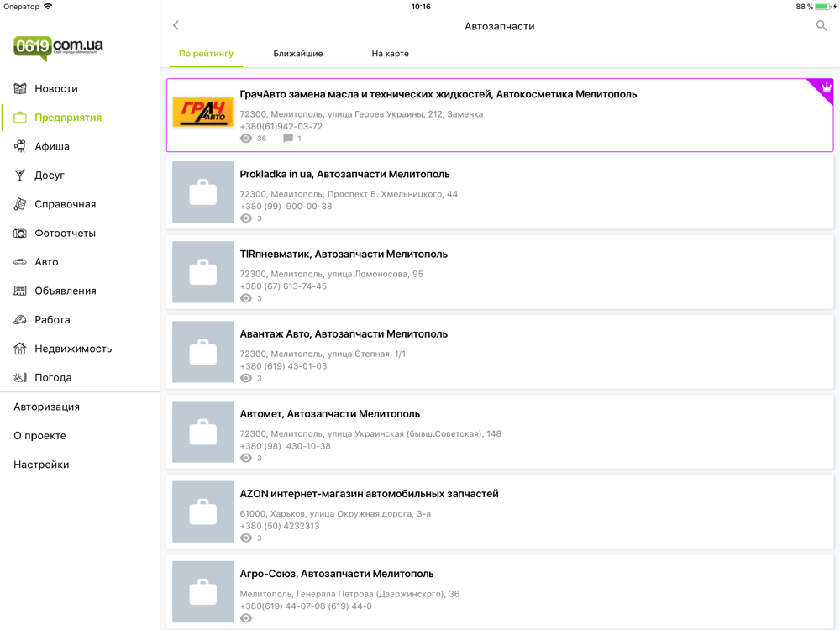This screenshot has height=630, width=840.
Task: Click phone number +380 (99) 900-00-38
Action: [x=286, y=207]
